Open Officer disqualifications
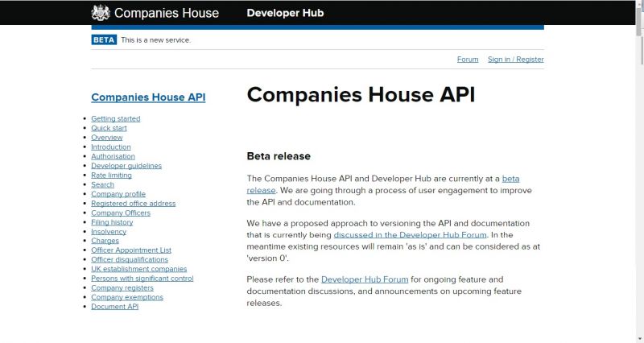 click(130, 259)
